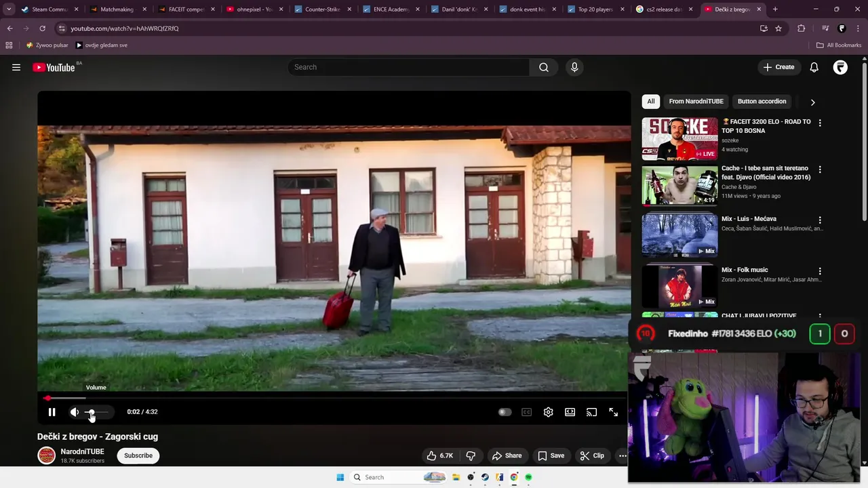868x488 pixels.
Task: Mute the video with the speaker icon
Action: pyautogui.click(x=75, y=412)
